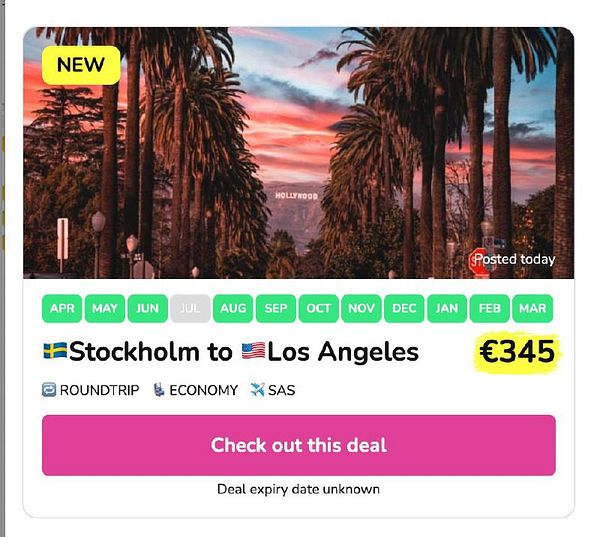Image resolution: width=600 pixels, height=537 pixels.
Task: Click the red badge beside Posted today
Action: click(x=478, y=262)
